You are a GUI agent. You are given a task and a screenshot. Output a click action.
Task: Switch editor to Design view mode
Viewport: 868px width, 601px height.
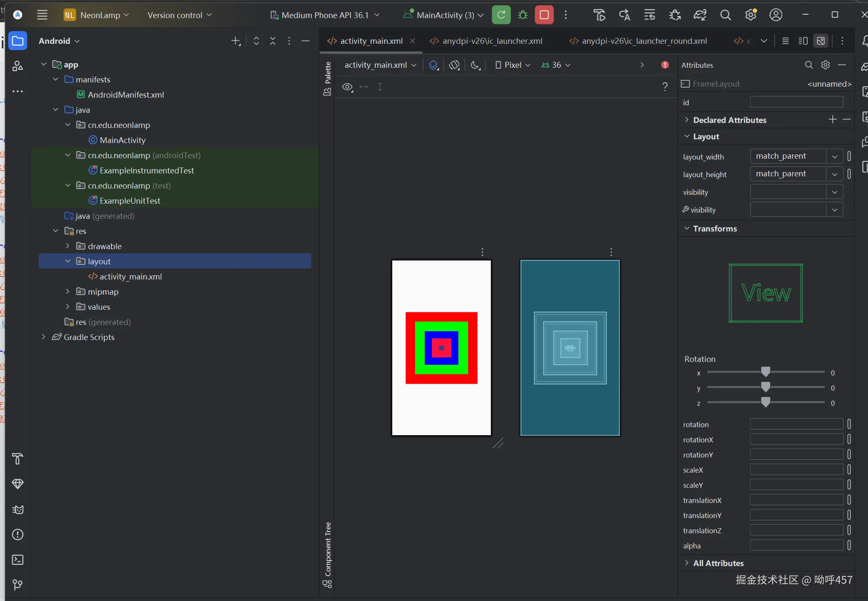pyautogui.click(x=821, y=41)
